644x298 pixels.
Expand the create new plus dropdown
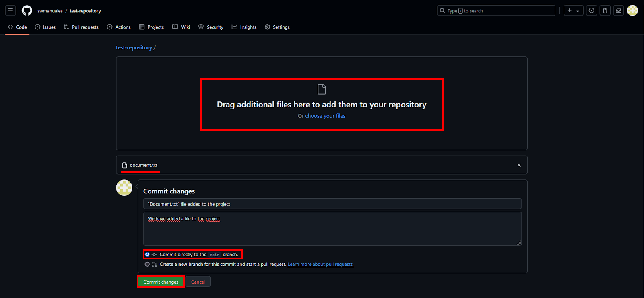point(573,11)
